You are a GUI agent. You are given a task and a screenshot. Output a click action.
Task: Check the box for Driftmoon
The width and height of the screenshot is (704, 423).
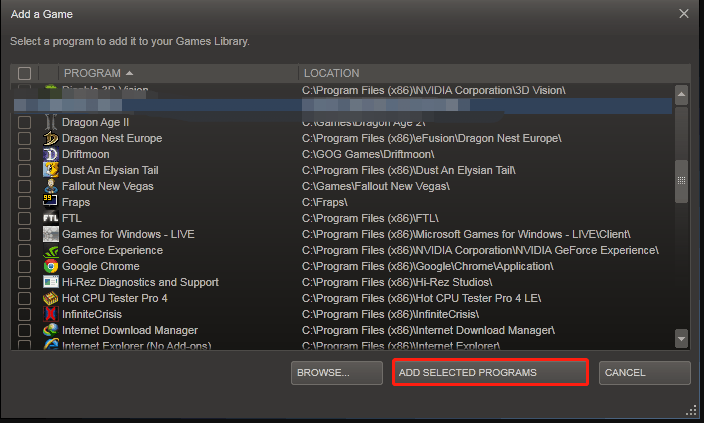point(24,154)
